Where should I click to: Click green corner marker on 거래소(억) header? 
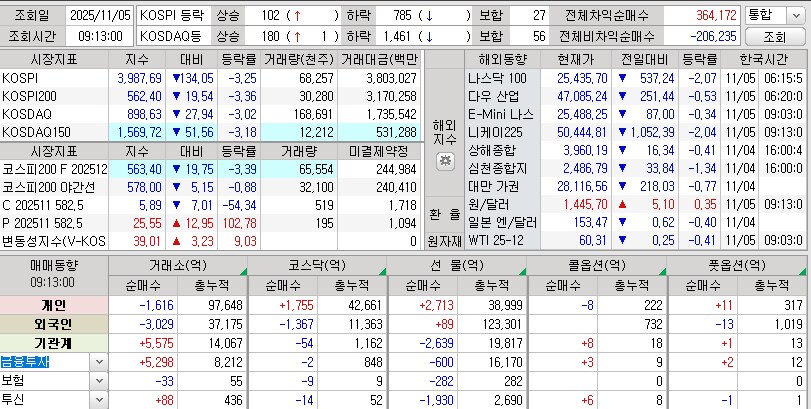click(244, 271)
